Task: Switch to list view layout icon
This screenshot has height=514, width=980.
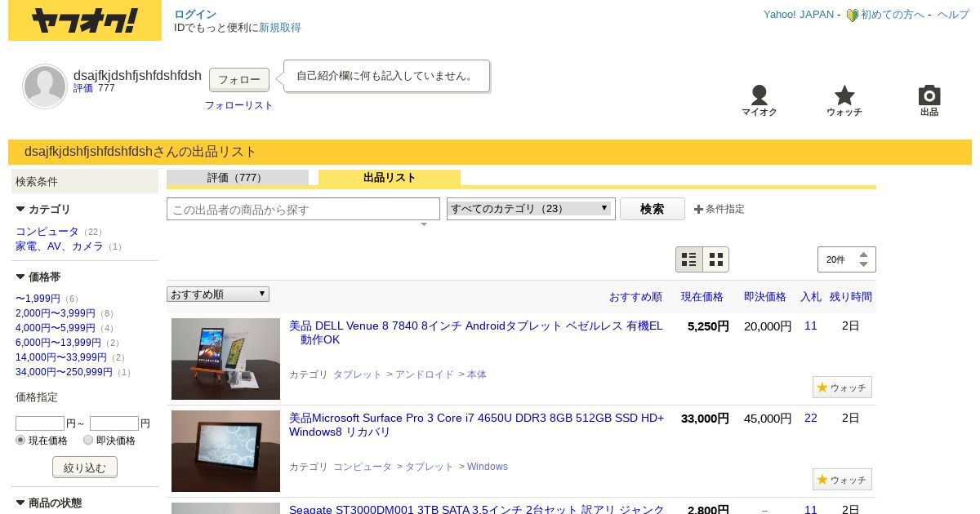Action: click(689, 259)
